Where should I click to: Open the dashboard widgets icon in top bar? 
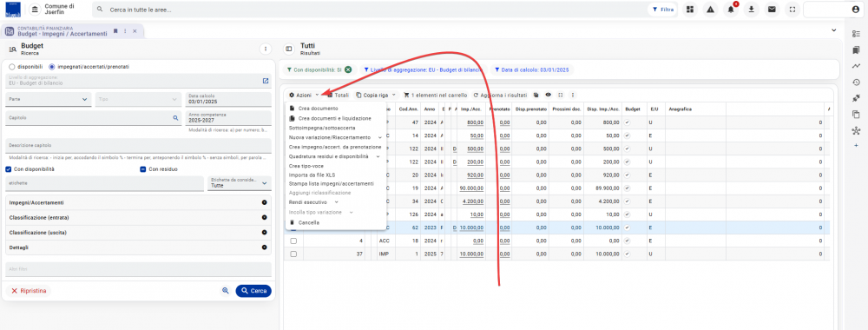tap(690, 10)
